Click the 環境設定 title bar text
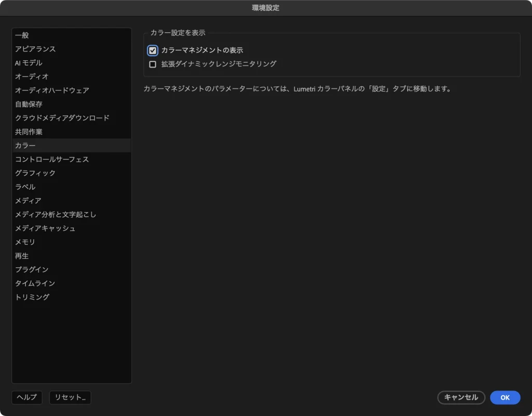This screenshot has height=416, width=532. [x=265, y=8]
